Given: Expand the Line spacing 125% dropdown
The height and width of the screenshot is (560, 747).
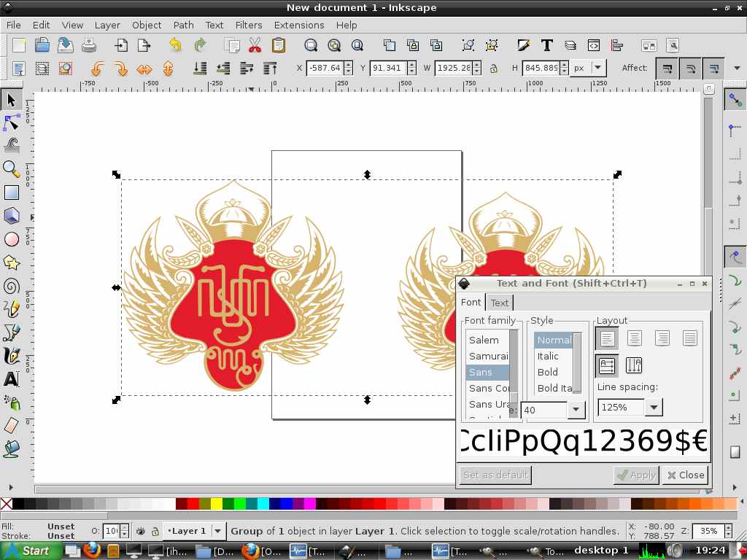Looking at the screenshot, I should [x=654, y=408].
